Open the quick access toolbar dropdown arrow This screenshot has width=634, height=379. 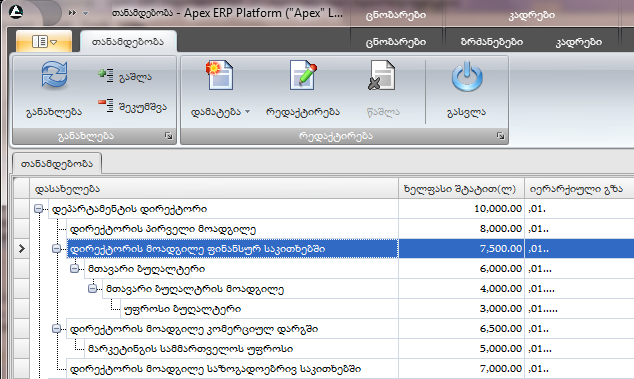coord(86,13)
